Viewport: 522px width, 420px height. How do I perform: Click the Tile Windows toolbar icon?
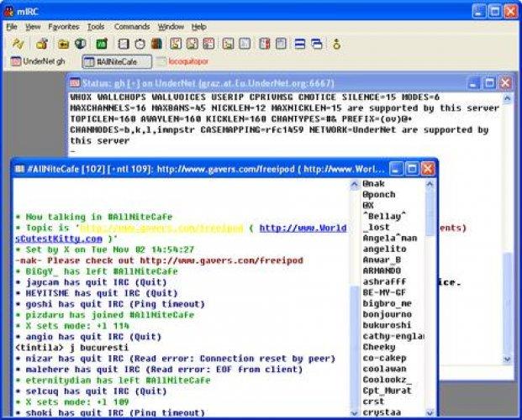click(x=301, y=43)
